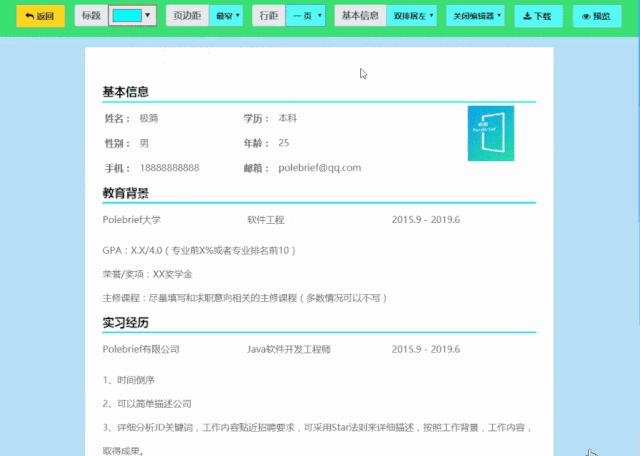Screen dimensions: 640x456
Task: Click the 预览 preview button
Action: [x=597, y=16]
